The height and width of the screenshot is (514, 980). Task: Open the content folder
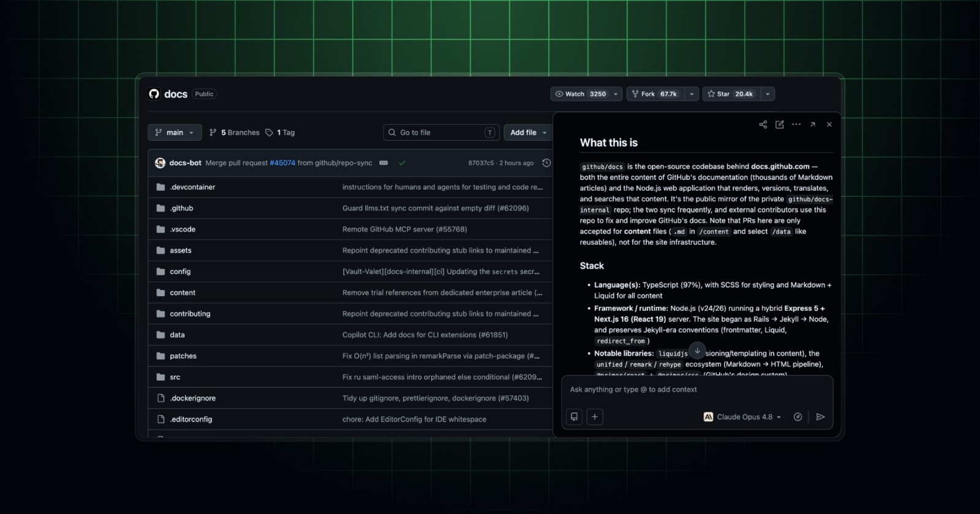[x=183, y=292]
